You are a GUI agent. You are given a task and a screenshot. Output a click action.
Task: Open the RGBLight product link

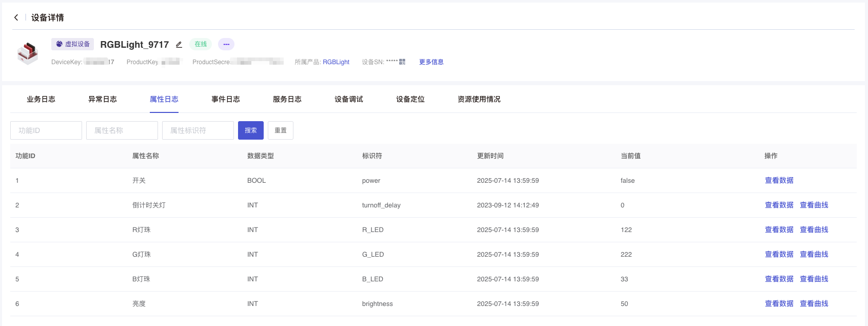click(336, 62)
